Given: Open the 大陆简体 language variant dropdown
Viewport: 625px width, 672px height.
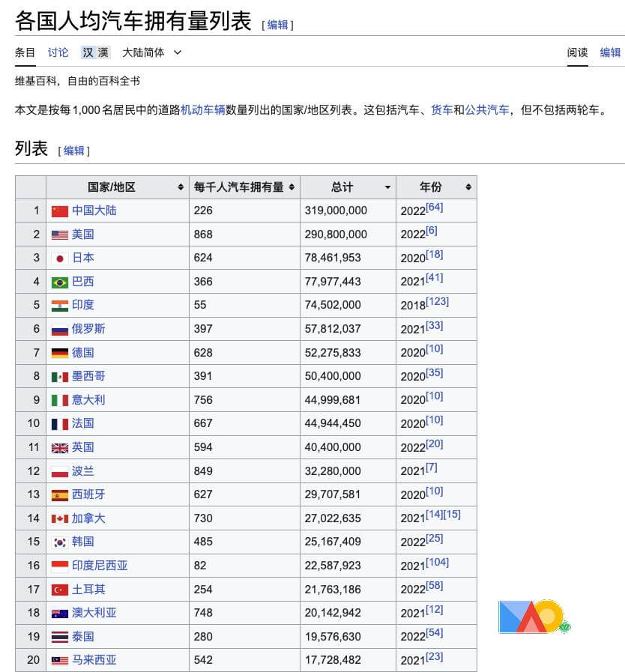Looking at the screenshot, I should tap(152, 52).
